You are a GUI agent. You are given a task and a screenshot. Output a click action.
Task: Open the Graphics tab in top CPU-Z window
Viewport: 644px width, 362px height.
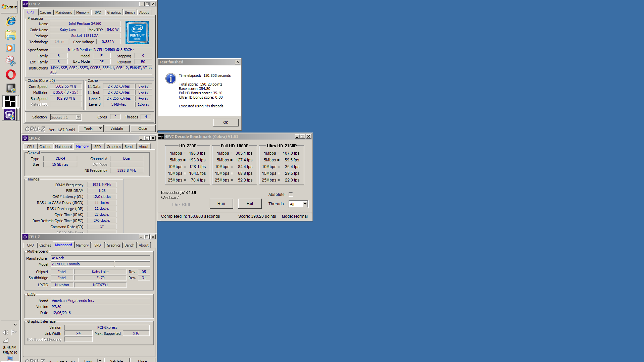tap(114, 12)
